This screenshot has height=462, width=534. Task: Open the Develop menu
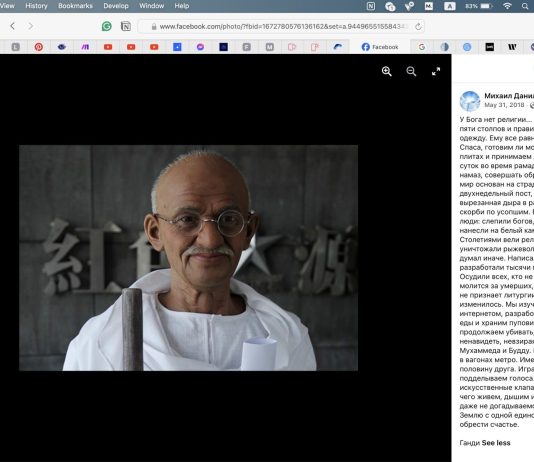tap(116, 6)
